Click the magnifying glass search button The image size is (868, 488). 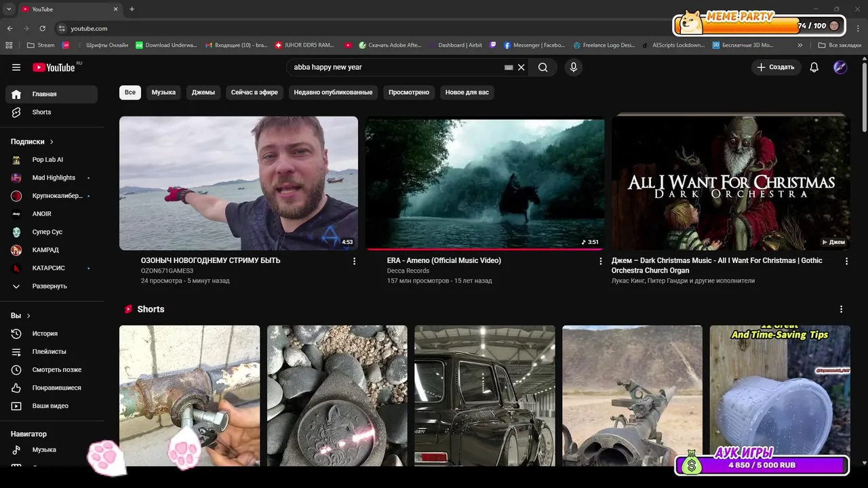[542, 67]
